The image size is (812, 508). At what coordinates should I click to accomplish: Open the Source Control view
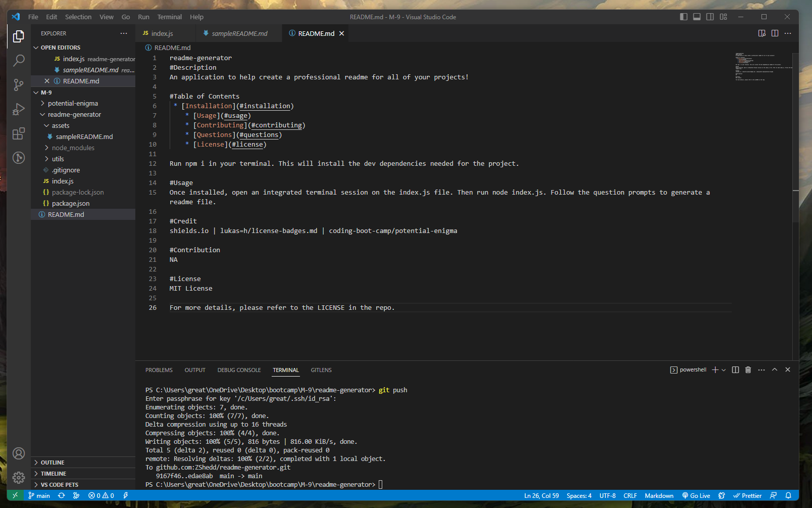coord(19,85)
